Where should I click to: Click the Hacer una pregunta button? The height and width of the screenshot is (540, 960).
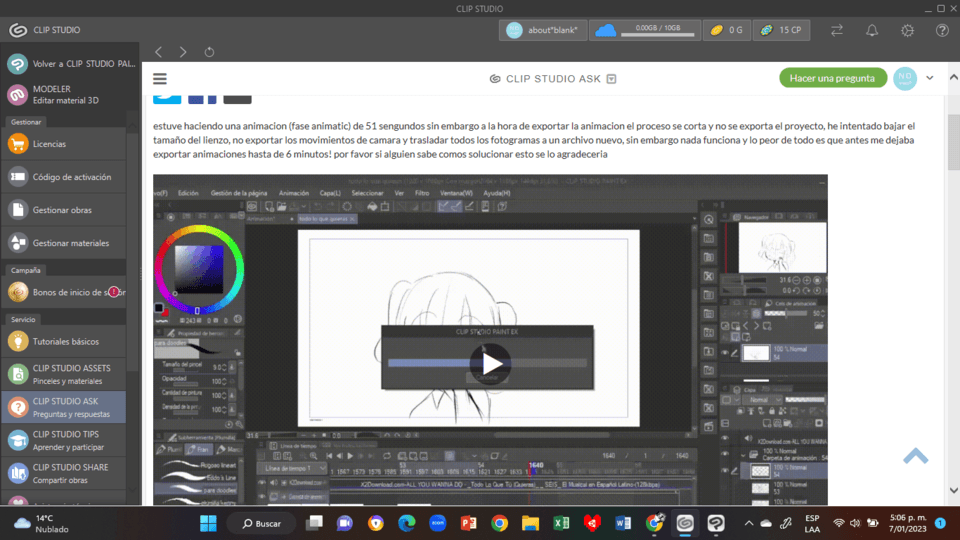coord(832,78)
